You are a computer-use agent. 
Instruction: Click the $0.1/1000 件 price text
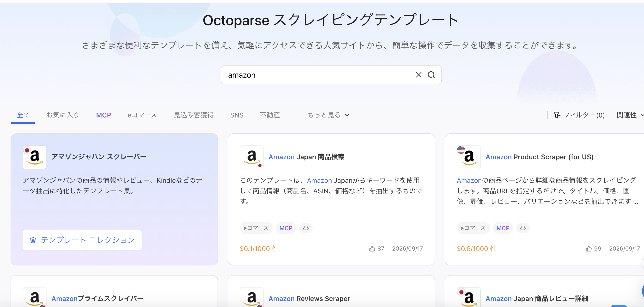point(259,248)
